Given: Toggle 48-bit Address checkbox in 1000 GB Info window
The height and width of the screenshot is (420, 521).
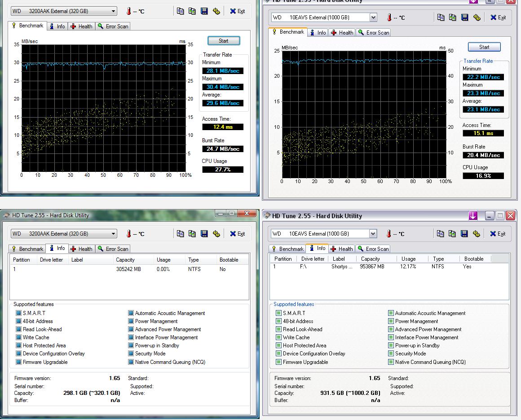Looking at the screenshot, I should 279,321.
